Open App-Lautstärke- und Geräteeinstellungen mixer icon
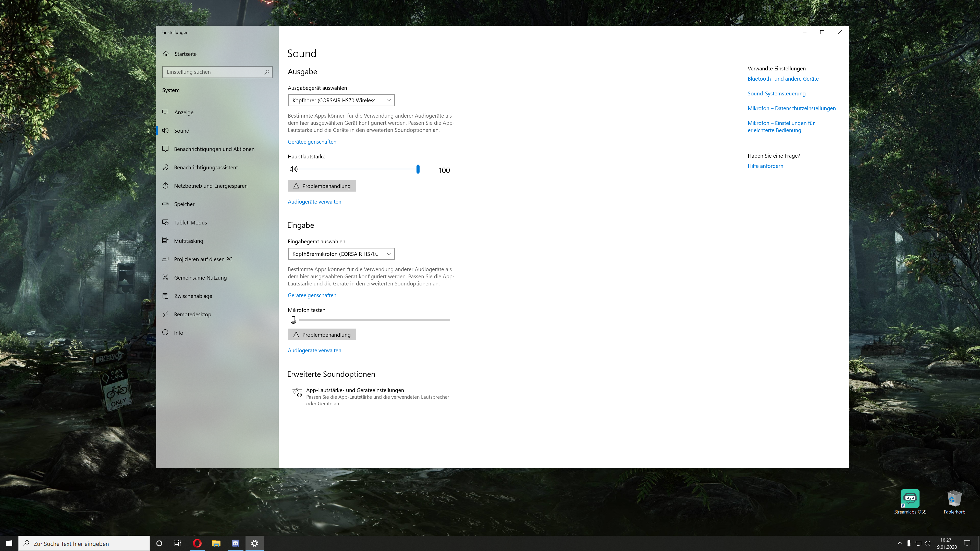The width and height of the screenshot is (980, 551). [x=297, y=392]
